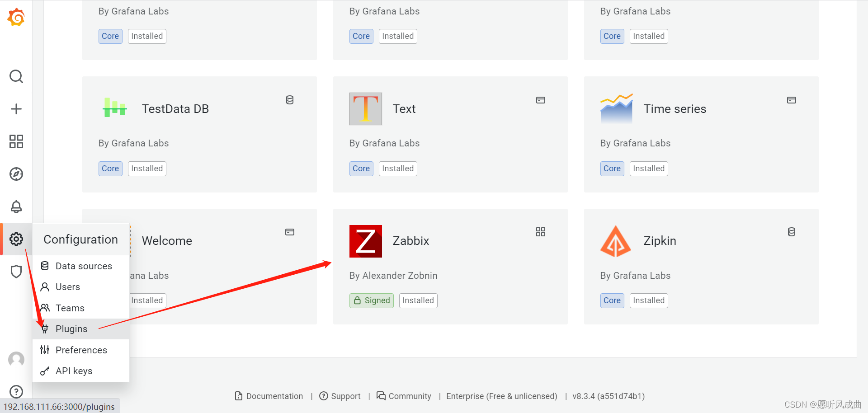Image resolution: width=868 pixels, height=413 pixels.
Task: Open the Zipkin plugin title
Action: click(660, 241)
